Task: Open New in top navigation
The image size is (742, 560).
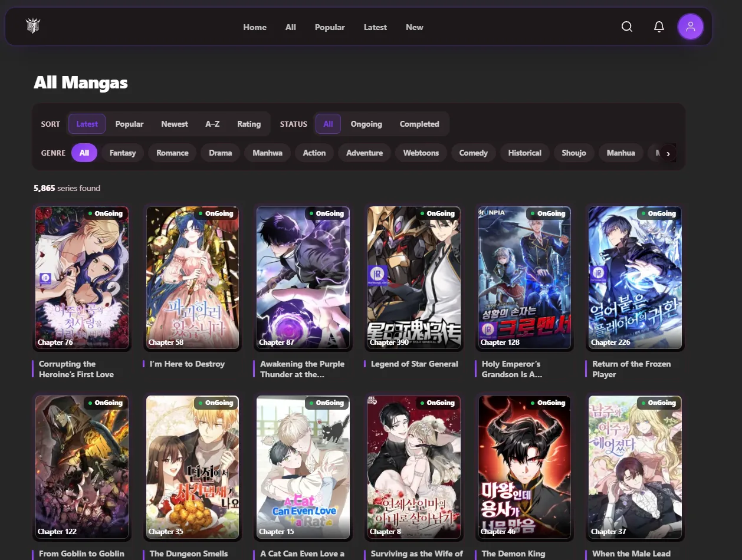Action: tap(415, 27)
